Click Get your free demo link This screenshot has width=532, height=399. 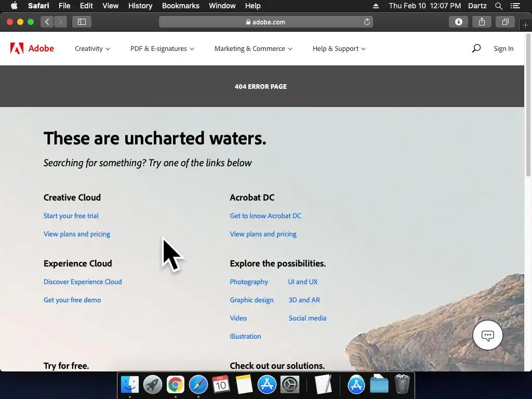pyautogui.click(x=72, y=300)
